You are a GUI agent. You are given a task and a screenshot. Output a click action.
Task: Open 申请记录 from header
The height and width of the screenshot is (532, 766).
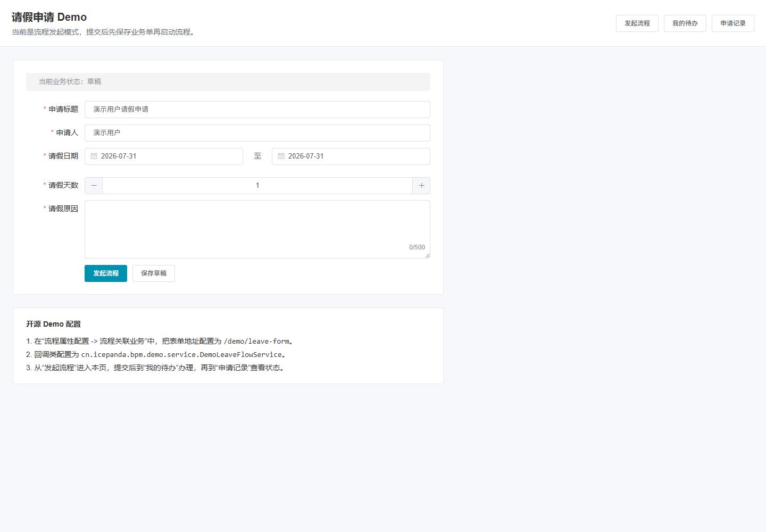coord(732,23)
